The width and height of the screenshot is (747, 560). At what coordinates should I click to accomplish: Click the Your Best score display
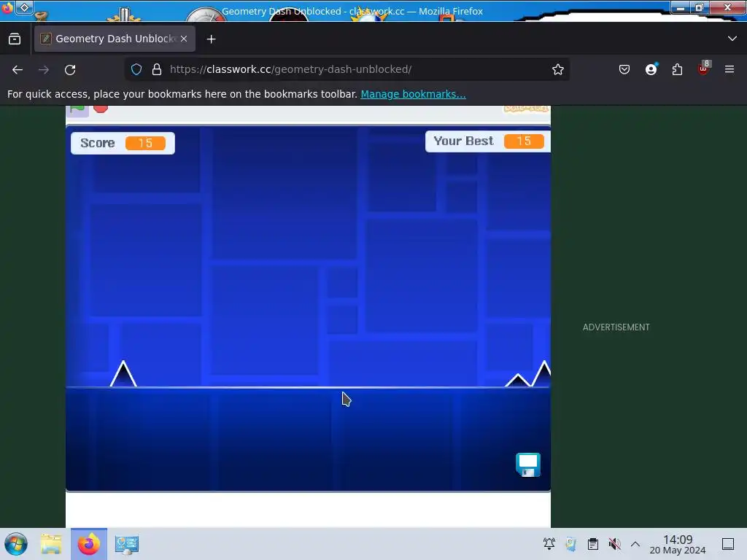tap(488, 141)
